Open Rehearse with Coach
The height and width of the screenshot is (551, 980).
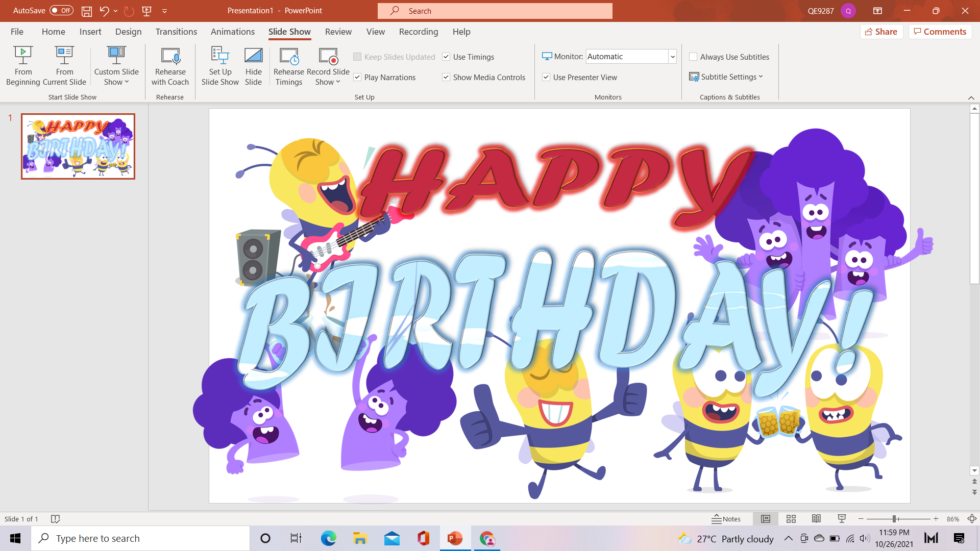pos(170,66)
